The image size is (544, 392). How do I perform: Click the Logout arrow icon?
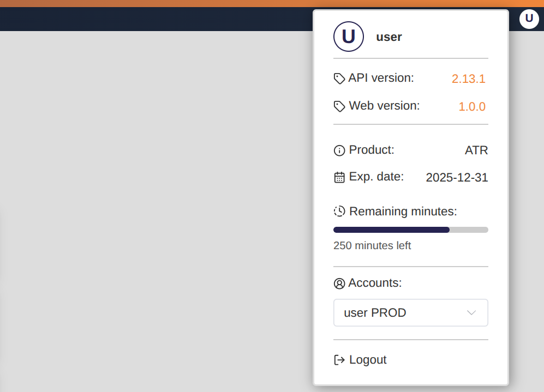[x=339, y=360]
